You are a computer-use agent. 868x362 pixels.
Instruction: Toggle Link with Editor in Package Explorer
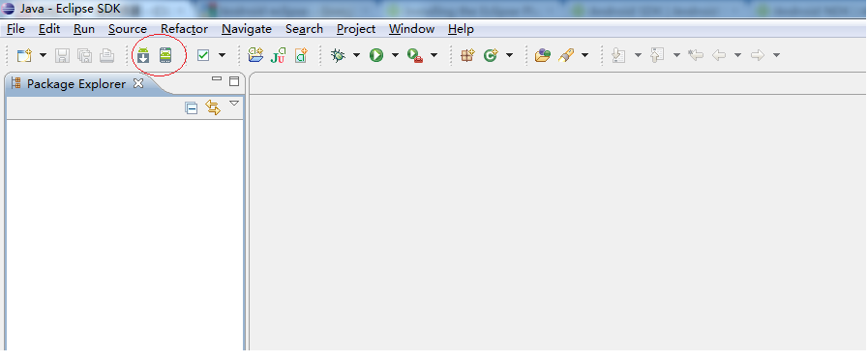pyautogui.click(x=213, y=107)
